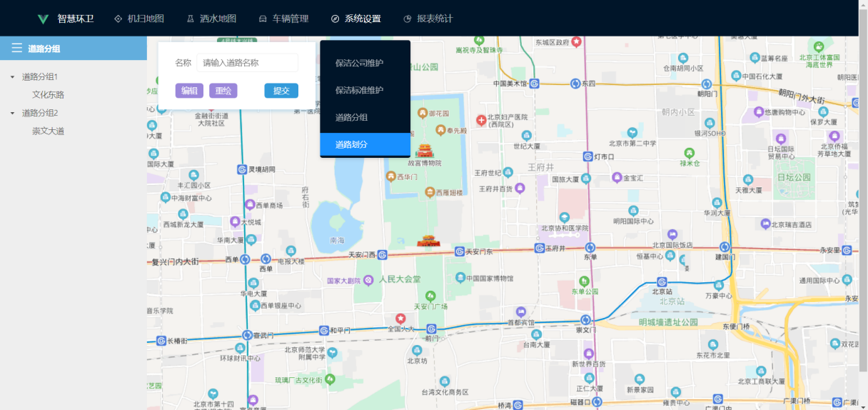Click the car icon beside 车辆管理
This screenshot has width=868, height=410.
click(x=262, y=19)
